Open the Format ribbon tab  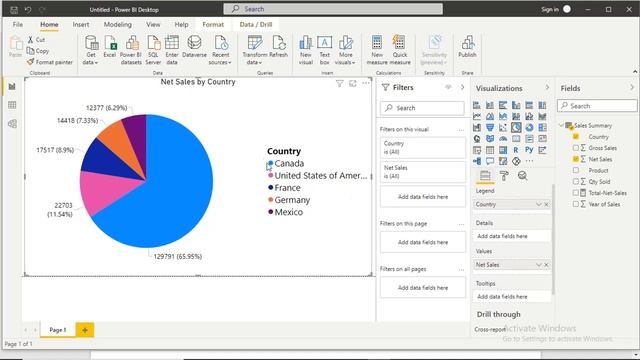click(x=213, y=24)
